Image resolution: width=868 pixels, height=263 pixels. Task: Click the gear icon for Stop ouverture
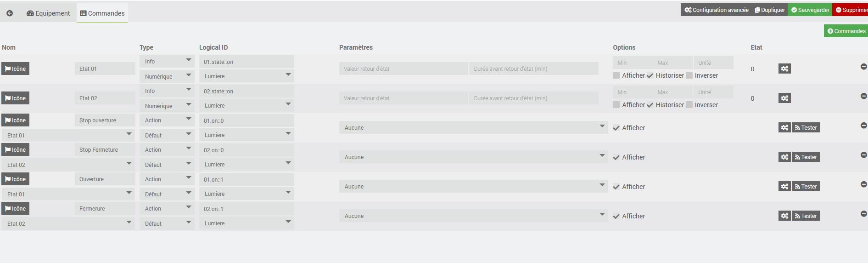pyautogui.click(x=784, y=128)
